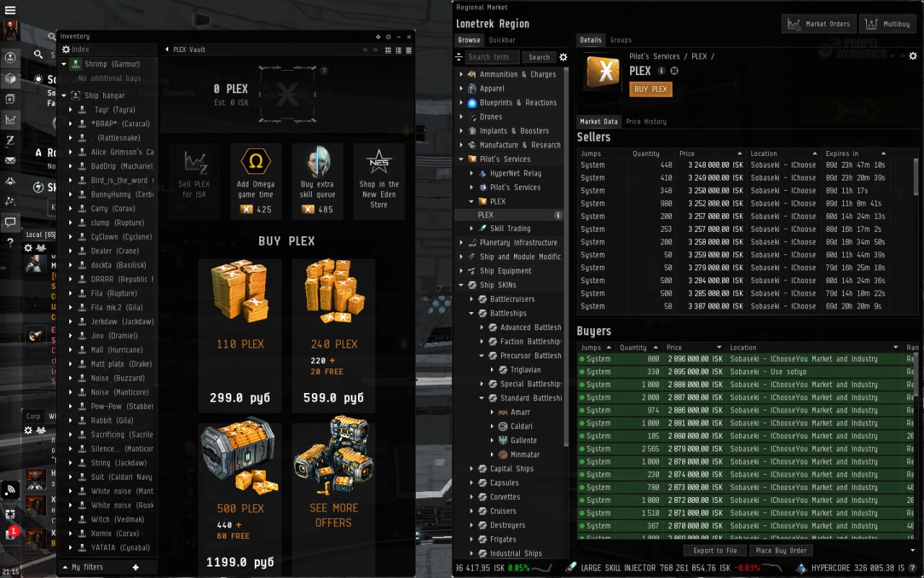Open the Character Sheet Neocom icon
924x578 pixels.
[10, 57]
